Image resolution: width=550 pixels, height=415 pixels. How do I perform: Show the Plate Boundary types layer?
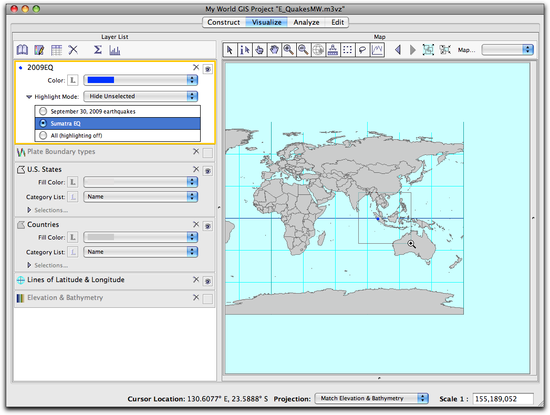[208, 153]
